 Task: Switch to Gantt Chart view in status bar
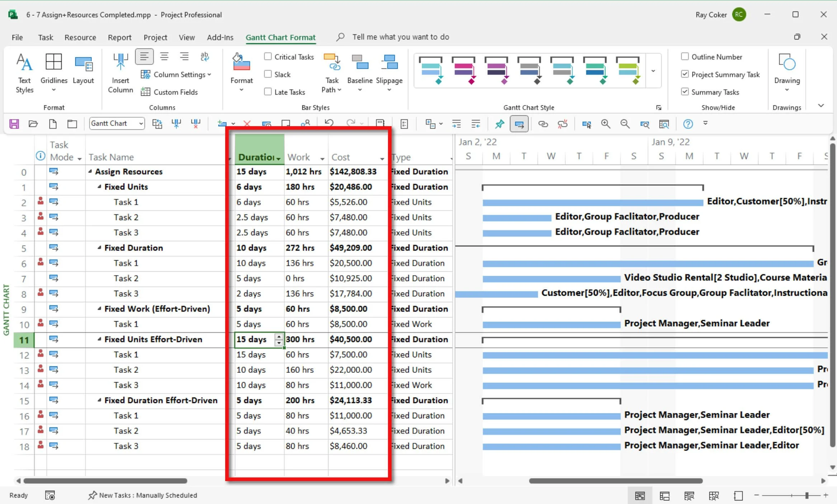point(640,496)
